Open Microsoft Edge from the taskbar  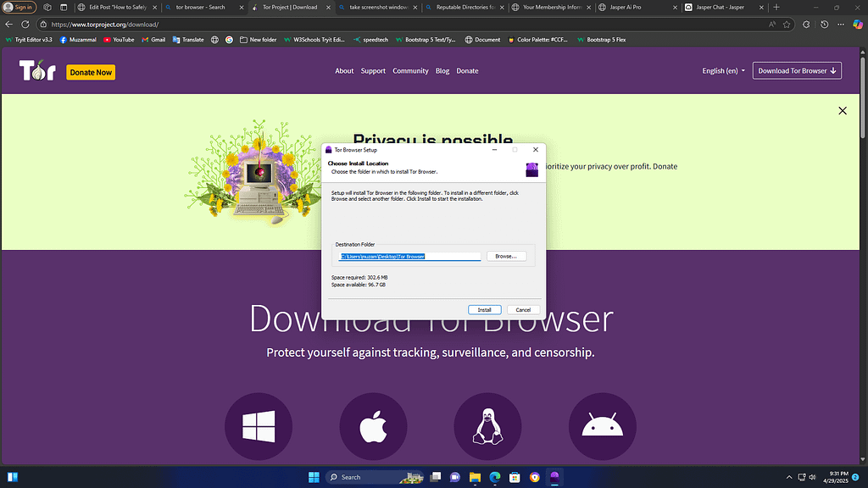pyautogui.click(x=495, y=477)
